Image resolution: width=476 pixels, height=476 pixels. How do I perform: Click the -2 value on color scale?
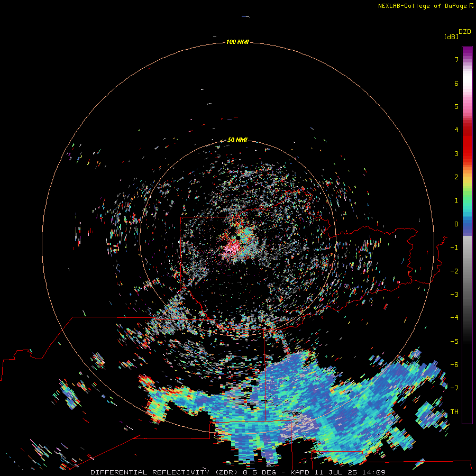[x=454, y=271]
